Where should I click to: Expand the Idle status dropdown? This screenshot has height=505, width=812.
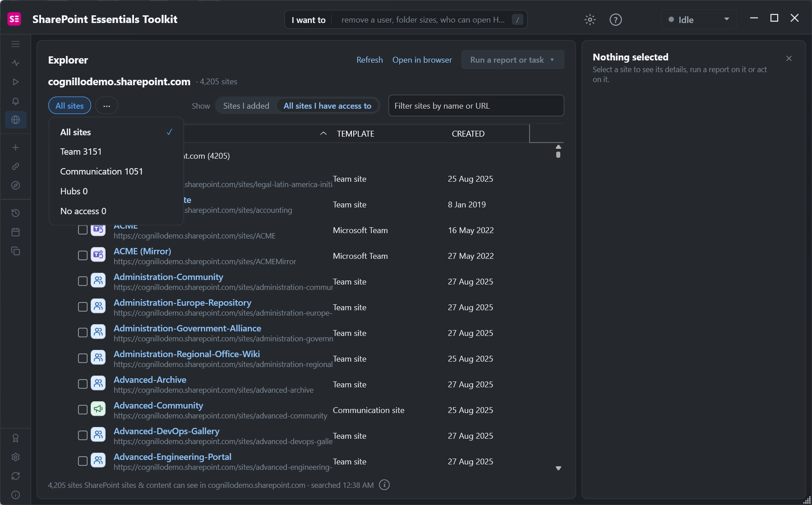click(699, 19)
